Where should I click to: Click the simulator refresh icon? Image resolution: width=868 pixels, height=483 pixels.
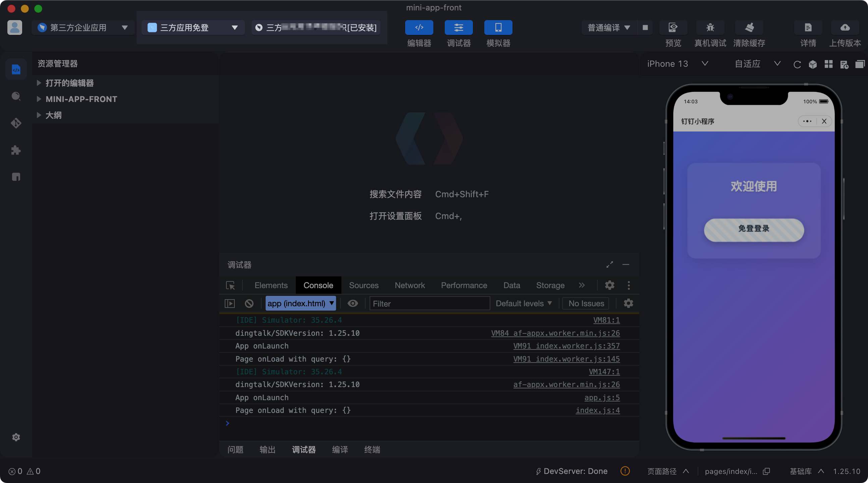point(797,64)
